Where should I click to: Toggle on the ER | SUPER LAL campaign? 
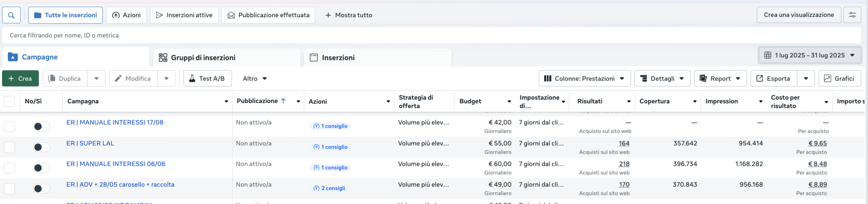(41, 147)
